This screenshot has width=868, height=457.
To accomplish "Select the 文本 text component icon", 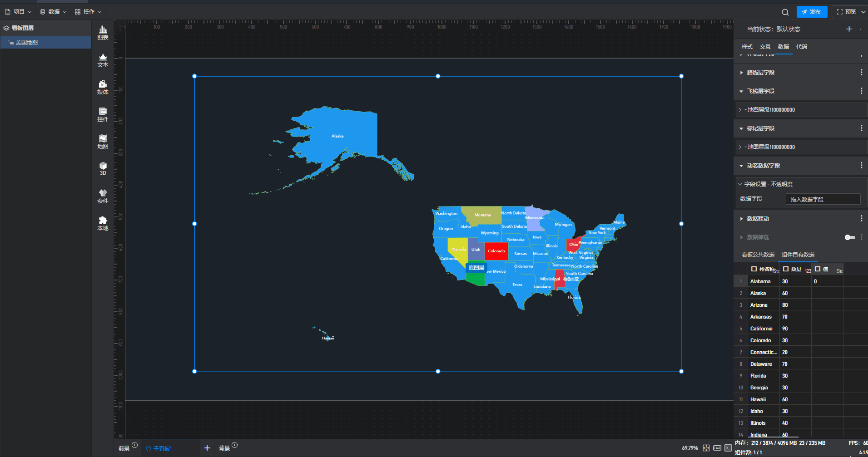I will tap(103, 60).
